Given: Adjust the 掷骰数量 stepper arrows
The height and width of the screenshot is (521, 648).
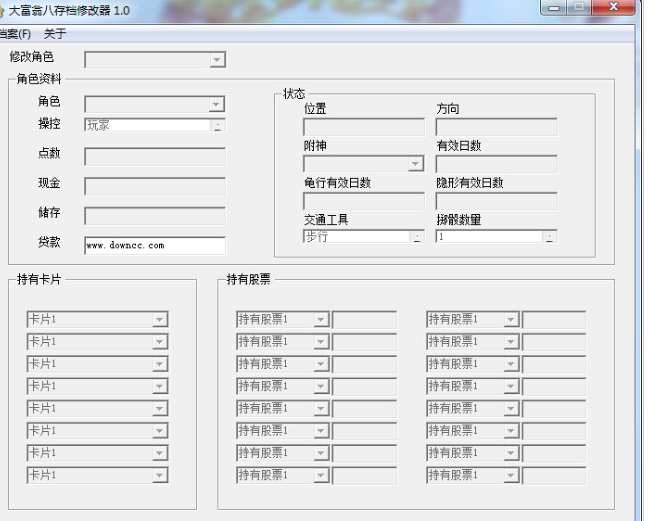Looking at the screenshot, I should [x=550, y=237].
